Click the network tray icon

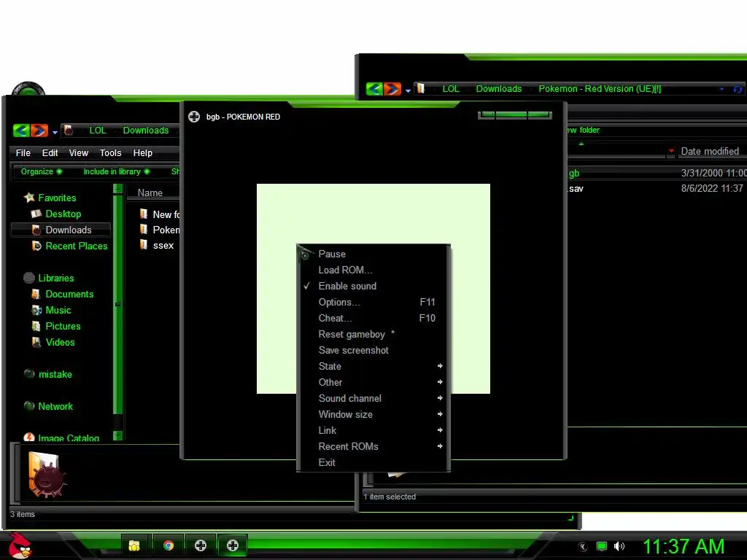[602, 546]
